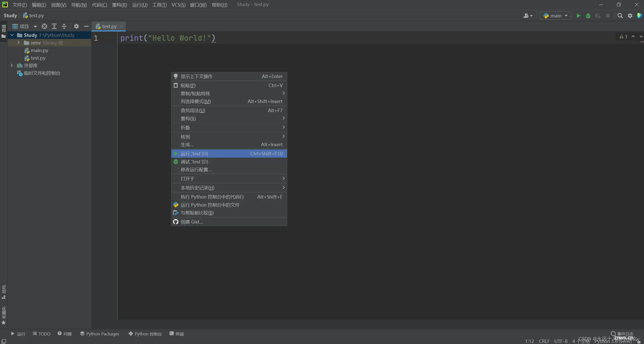
Task: Select main.py in project tree
Action: pyautogui.click(x=37, y=51)
